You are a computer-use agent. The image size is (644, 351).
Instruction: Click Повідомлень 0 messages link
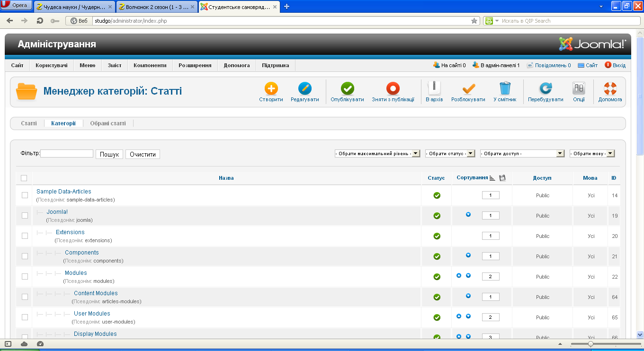coord(549,65)
